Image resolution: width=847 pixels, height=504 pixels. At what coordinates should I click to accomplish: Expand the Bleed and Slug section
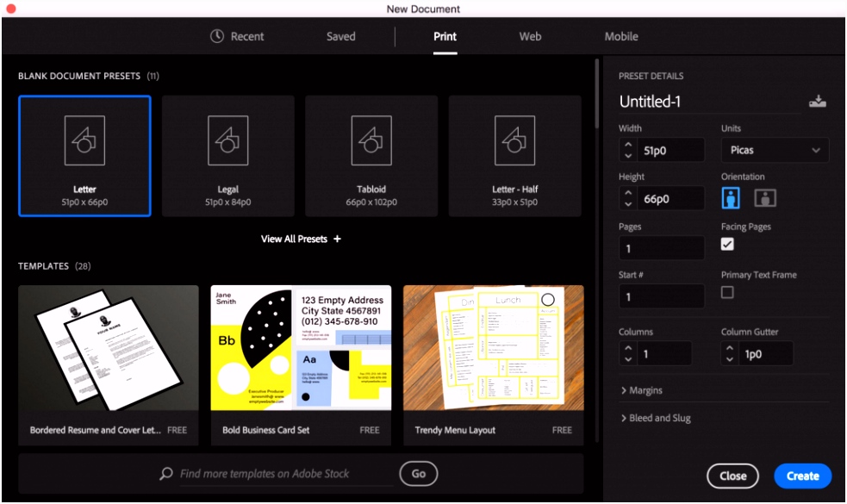coord(656,418)
